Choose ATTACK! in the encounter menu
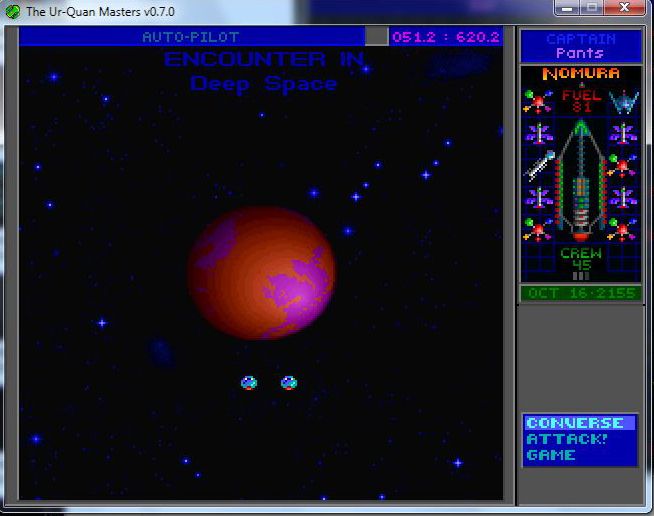 [x=567, y=439]
